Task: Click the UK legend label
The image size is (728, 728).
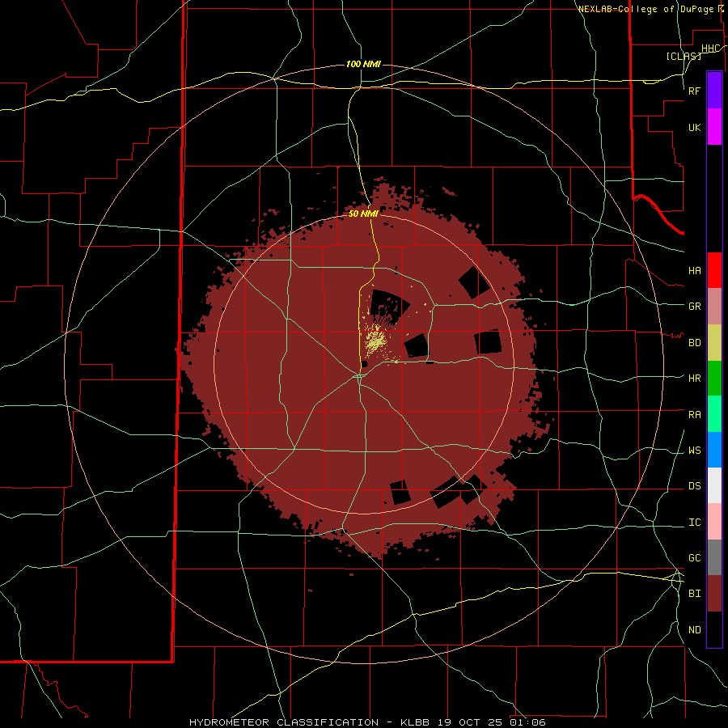Action: pyautogui.click(x=694, y=127)
